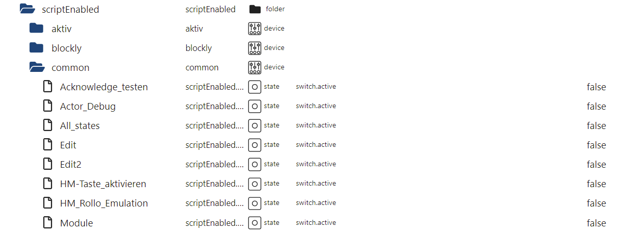Click the device icon in the blockly row
Image resolution: width=644 pixels, height=232 pixels.
(255, 48)
